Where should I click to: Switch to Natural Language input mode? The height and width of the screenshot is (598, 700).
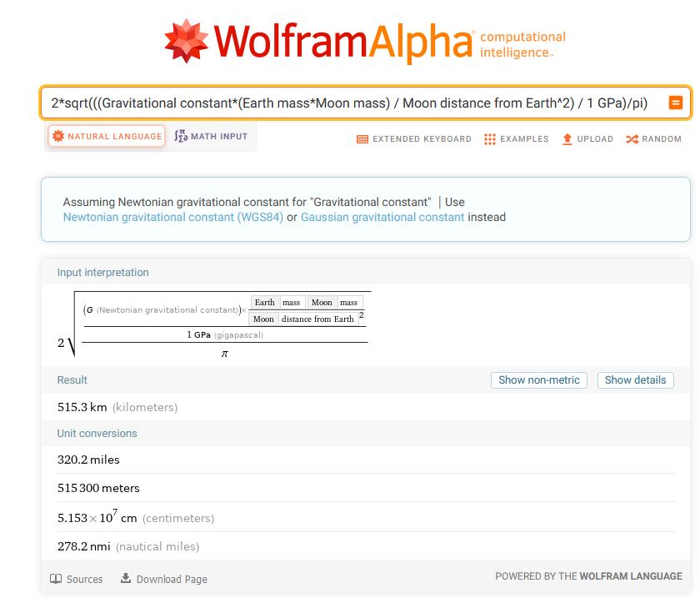[x=107, y=137]
